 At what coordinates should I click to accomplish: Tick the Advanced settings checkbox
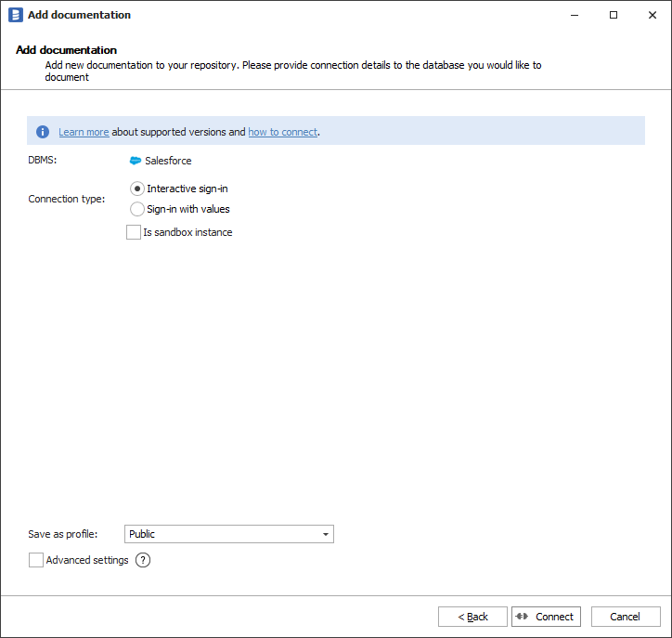point(36,560)
